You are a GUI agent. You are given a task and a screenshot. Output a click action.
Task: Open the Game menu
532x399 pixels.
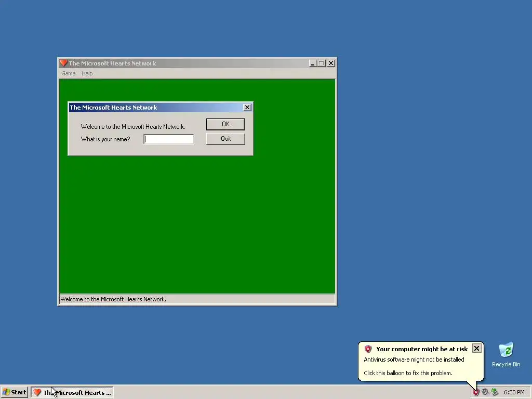click(68, 73)
